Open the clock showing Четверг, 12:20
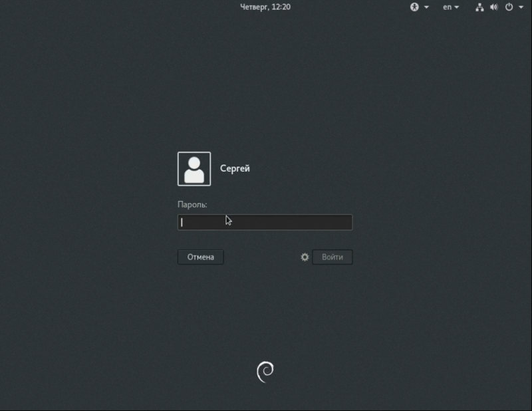 (x=265, y=7)
